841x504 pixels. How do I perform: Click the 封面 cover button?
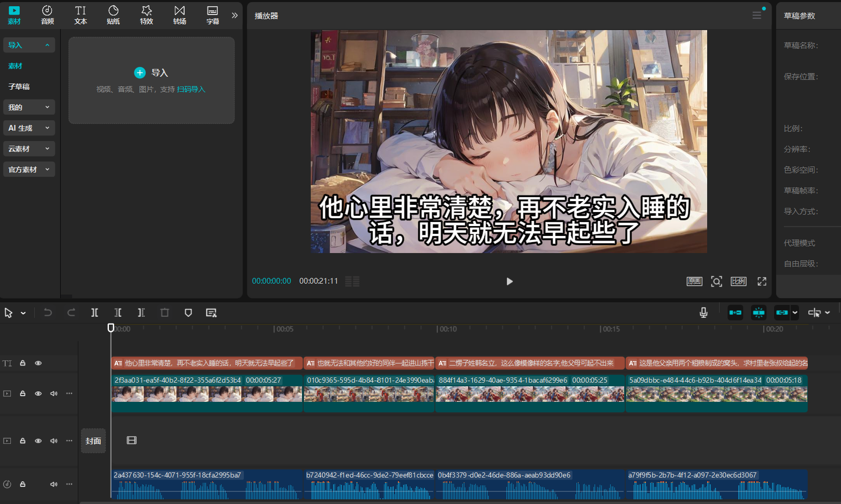click(x=93, y=441)
